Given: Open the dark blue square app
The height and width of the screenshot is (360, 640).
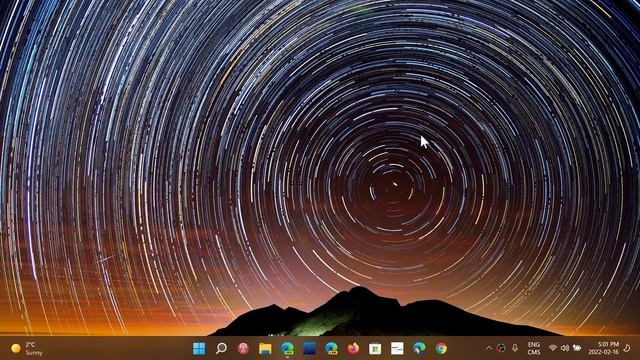Looking at the screenshot, I should pyautogui.click(x=309, y=348).
